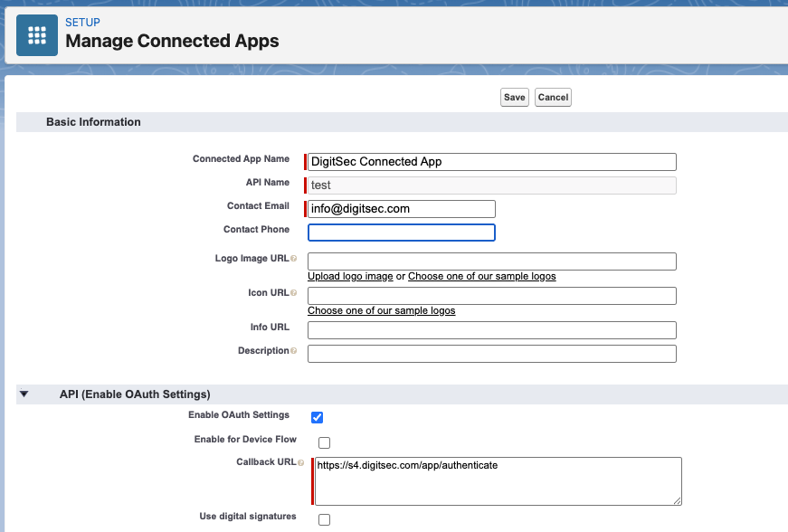Click the SETUP breadcrumb label
Viewport: 788px width, 532px height.
pos(82,22)
